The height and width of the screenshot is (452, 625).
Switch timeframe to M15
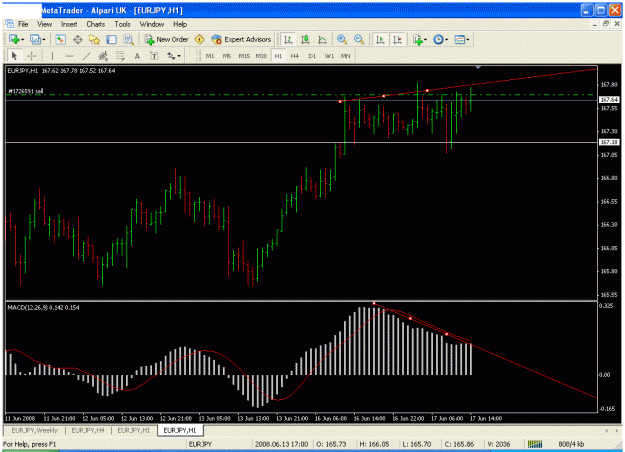point(244,56)
